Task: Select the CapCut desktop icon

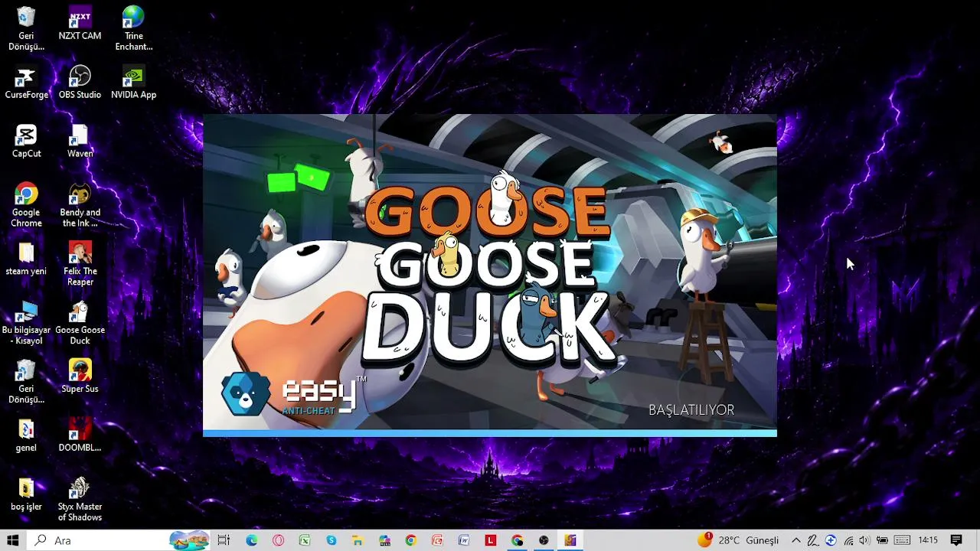Action: pyautogui.click(x=26, y=142)
